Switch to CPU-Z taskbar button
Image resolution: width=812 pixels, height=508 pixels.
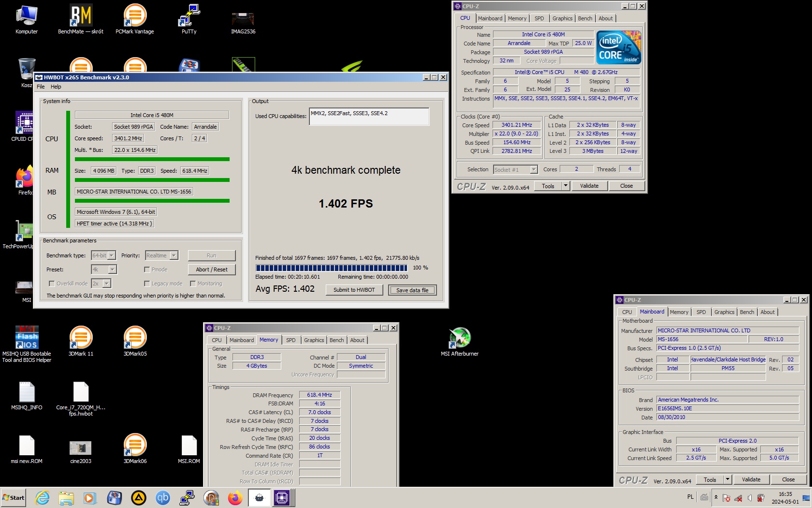(282, 498)
